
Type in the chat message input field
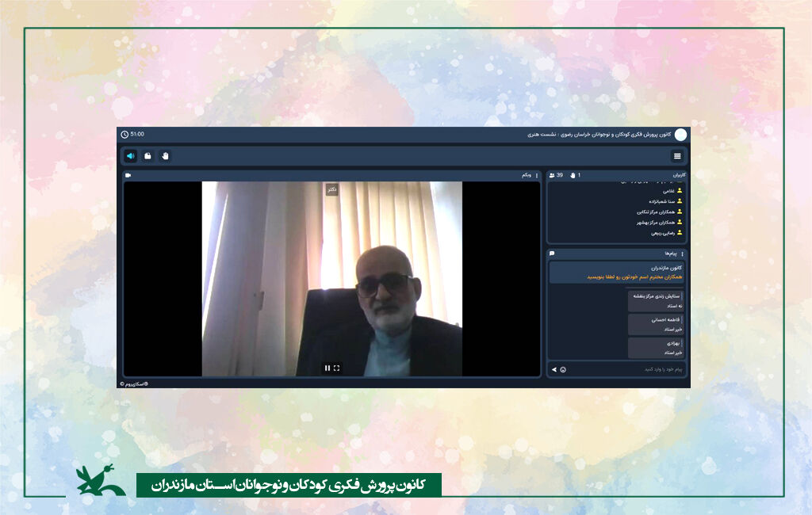tap(626, 369)
